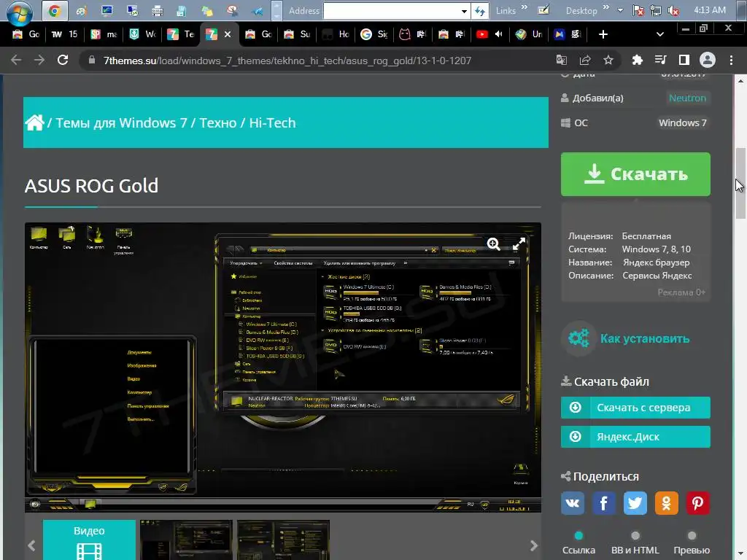
Task: Click the muted volume tray icon
Action: (x=673, y=10)
